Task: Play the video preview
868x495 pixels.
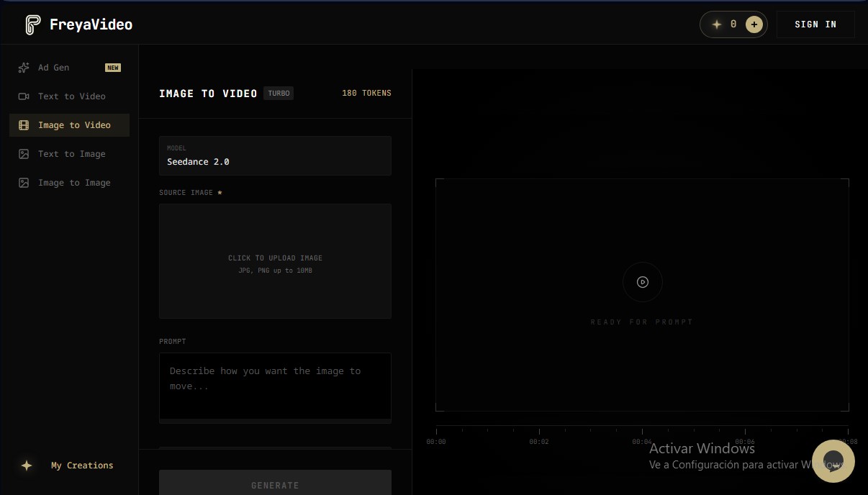Action: (x=643, y=282)
